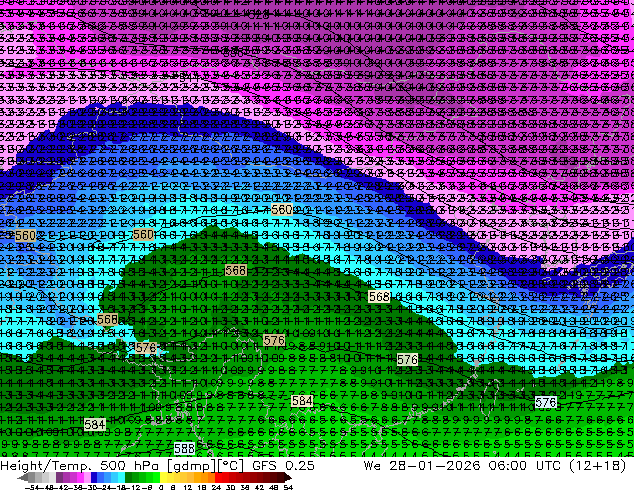Click the darkest green legend swatch

[129, 477]
